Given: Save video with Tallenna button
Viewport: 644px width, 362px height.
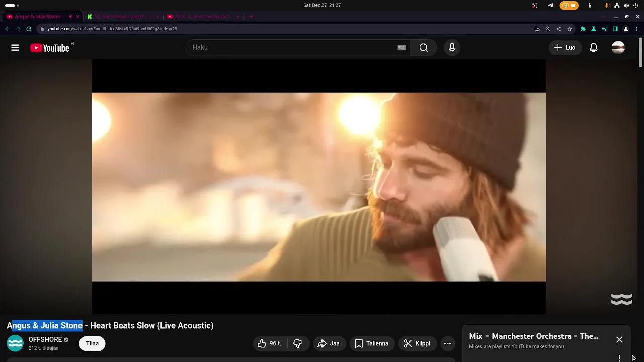Looking at the screenshot, I should [372, 344].
